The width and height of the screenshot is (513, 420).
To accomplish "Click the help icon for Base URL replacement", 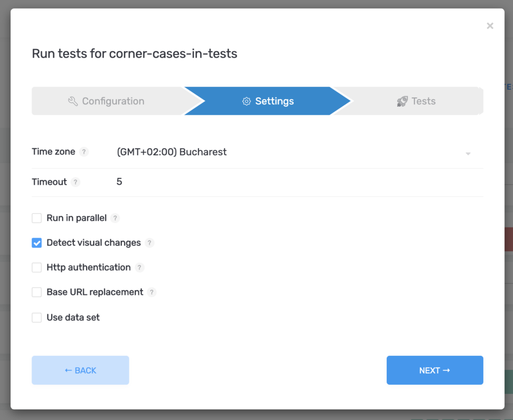I will [x=152, y=292].
